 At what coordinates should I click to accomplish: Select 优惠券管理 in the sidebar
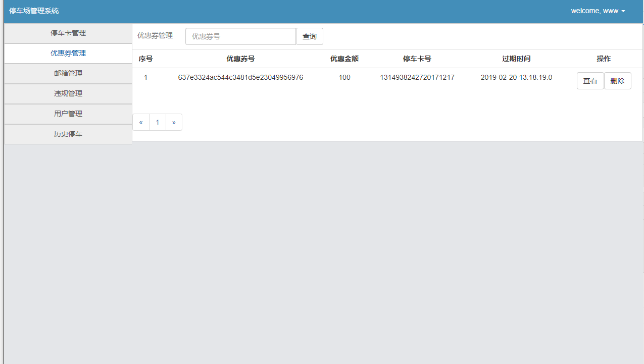[68, 53]
